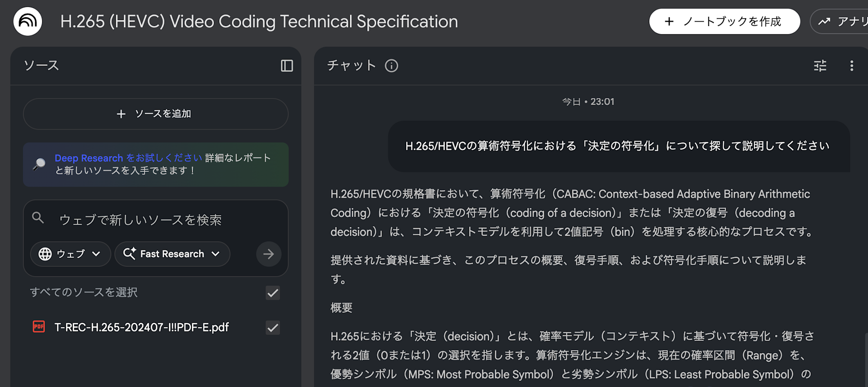Open chat three-dot more menu
The width and height of the screenshot is (868, 387).
coord(852,66)
